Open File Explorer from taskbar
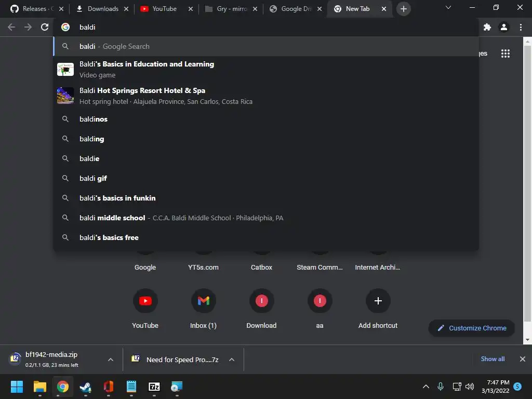This screenshot has width=532, height=399. (x=39, y=387)
